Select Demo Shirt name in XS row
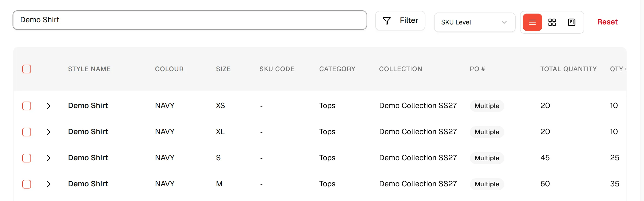 [x=88, y=106]
